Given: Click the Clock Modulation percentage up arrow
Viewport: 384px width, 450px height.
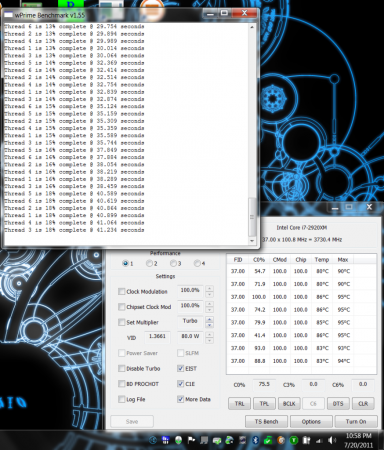Looking at the screenshot, I should point(210,288).
